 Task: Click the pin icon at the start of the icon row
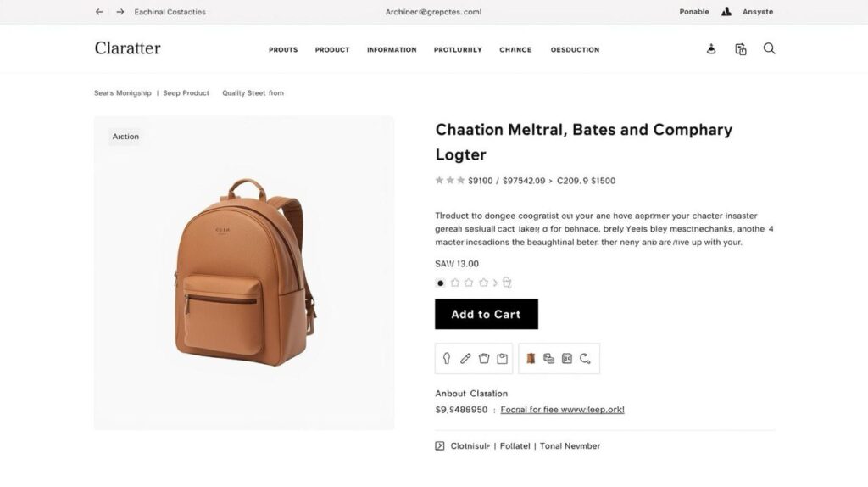[447, 359]
